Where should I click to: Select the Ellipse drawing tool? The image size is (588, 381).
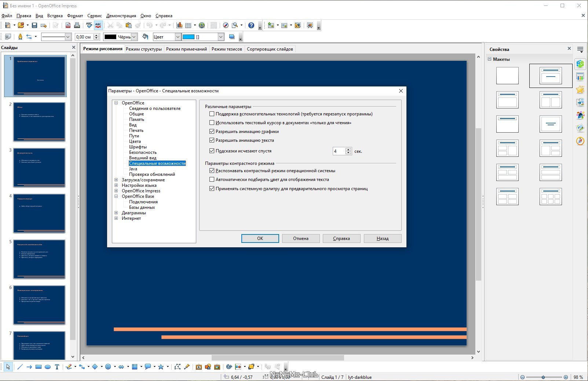pos(48,367)
